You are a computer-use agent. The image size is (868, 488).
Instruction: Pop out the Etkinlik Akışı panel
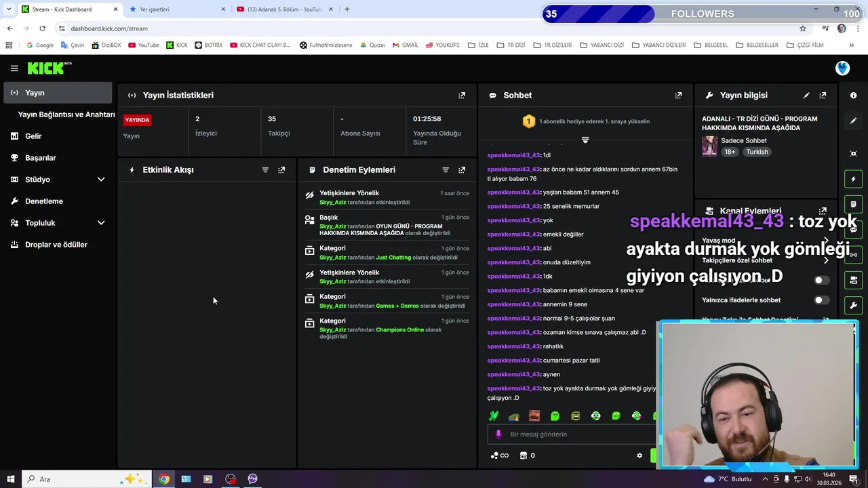click(x=281, y=170)
